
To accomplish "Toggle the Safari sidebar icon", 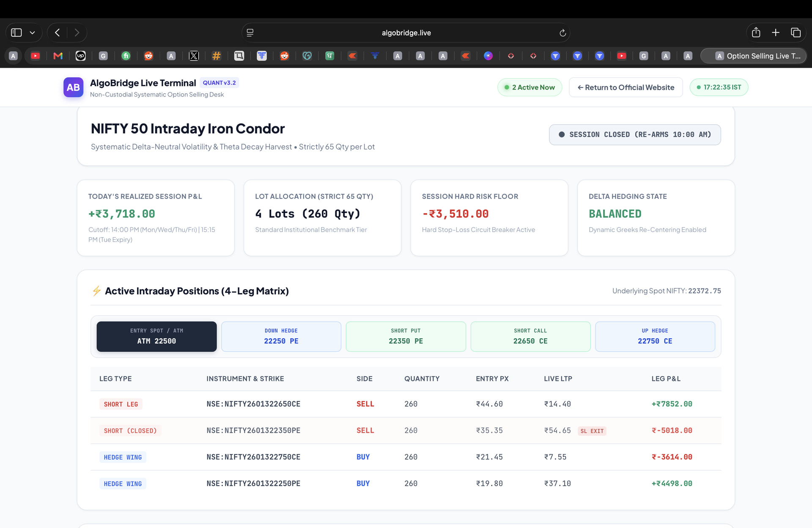I will 16,33.
